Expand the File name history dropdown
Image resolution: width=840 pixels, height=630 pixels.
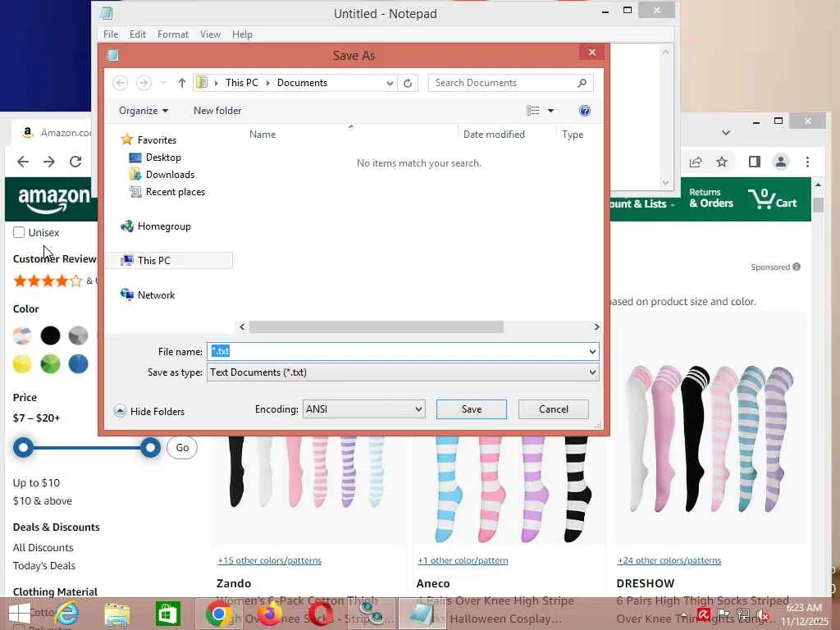pyautogui.click(x=592, y=352)
